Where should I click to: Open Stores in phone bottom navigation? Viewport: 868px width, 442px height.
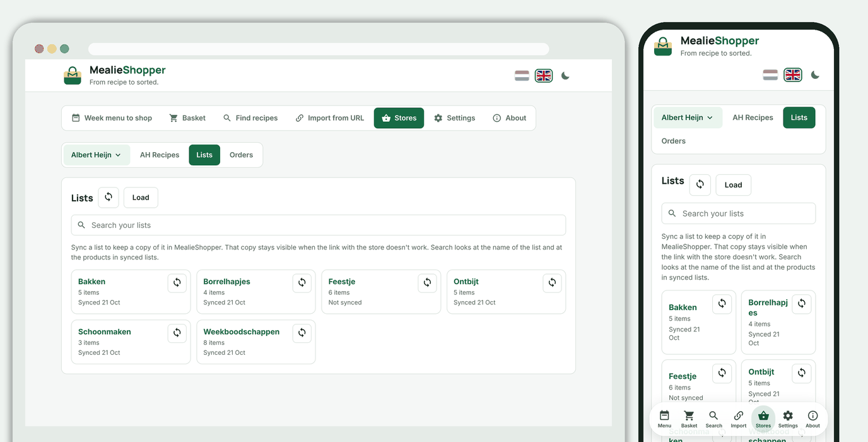(763, 419)
